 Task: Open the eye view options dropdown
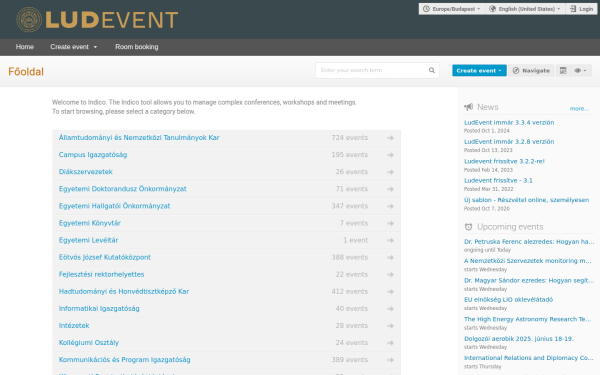[580, 70]
